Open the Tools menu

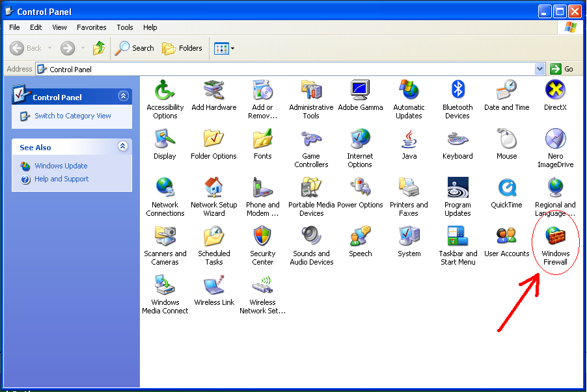pyautogui.click(x=125, y=27)
